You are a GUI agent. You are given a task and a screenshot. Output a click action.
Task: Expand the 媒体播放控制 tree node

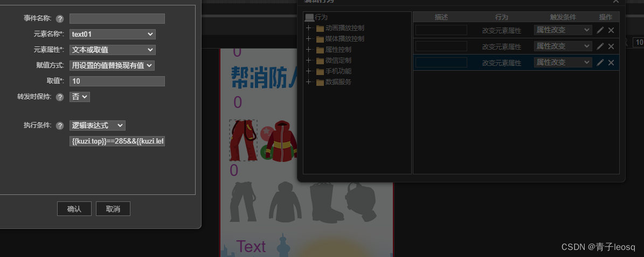[x=309, y=39]
